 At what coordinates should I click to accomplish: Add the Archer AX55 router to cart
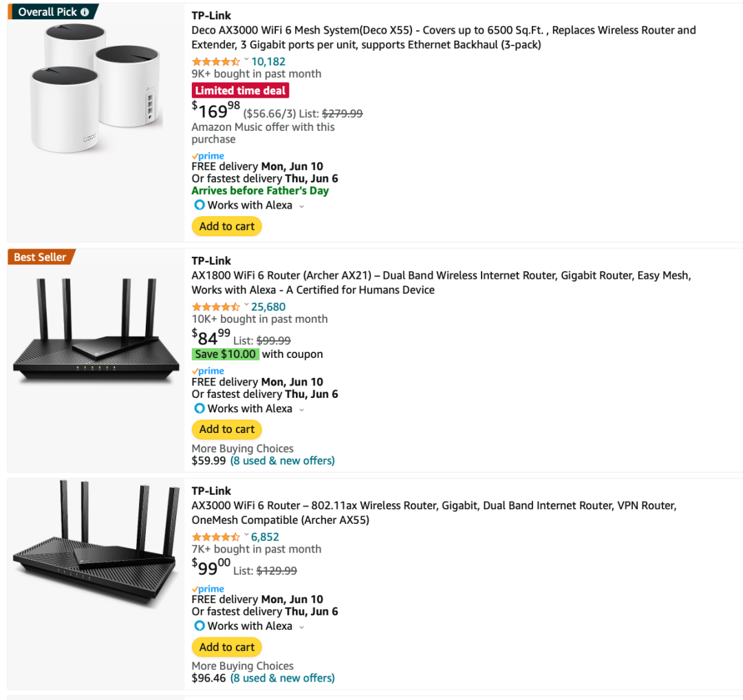pyautogui.click(x=226, y=647)
